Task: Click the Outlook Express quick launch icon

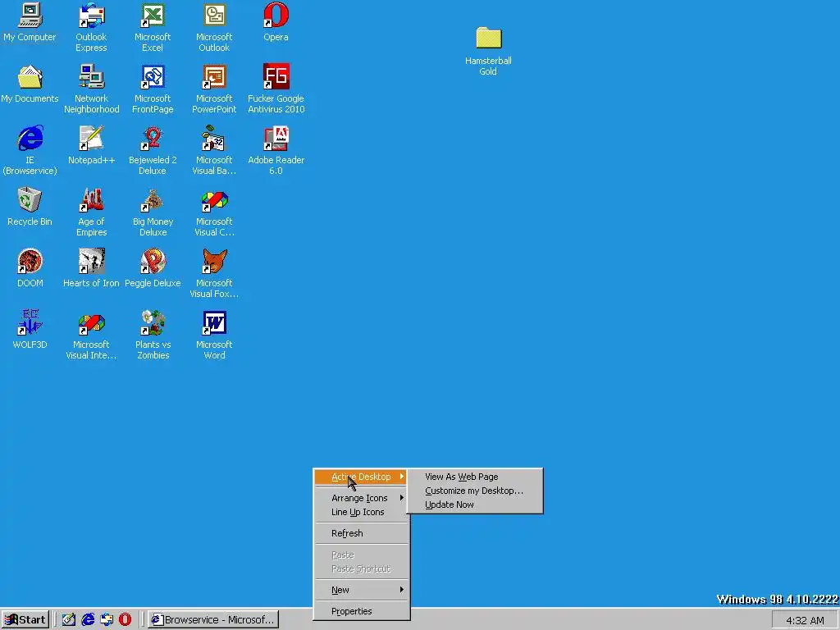Action: click(x=107, y=620)
